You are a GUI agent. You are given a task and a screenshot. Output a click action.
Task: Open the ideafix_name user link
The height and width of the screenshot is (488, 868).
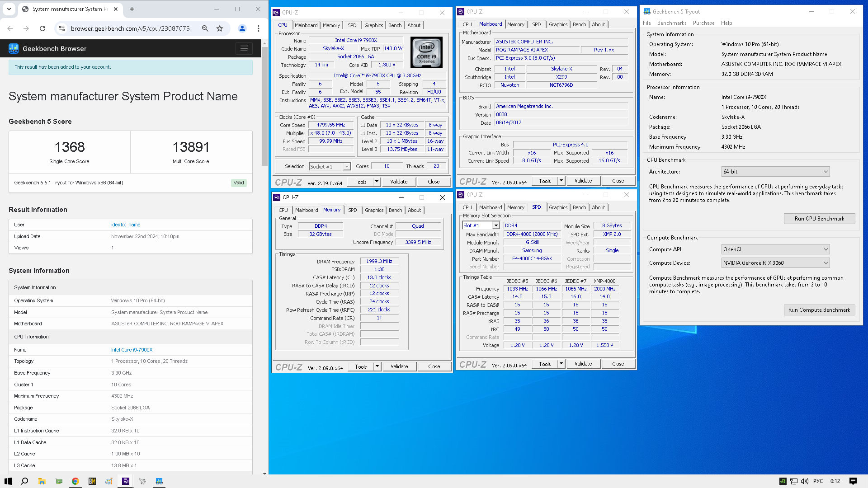[126, 225]
